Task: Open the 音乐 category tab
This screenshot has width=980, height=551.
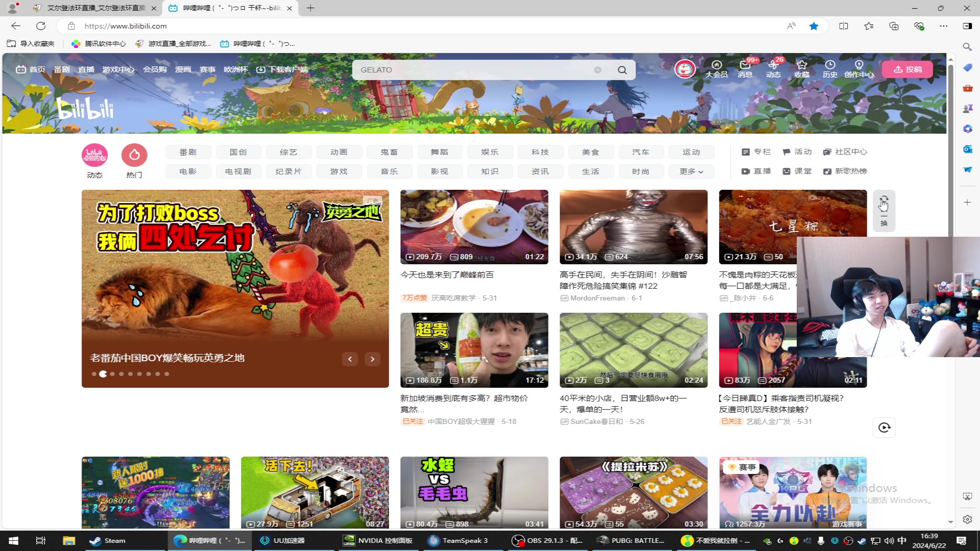Action: [x=389, y=171]
